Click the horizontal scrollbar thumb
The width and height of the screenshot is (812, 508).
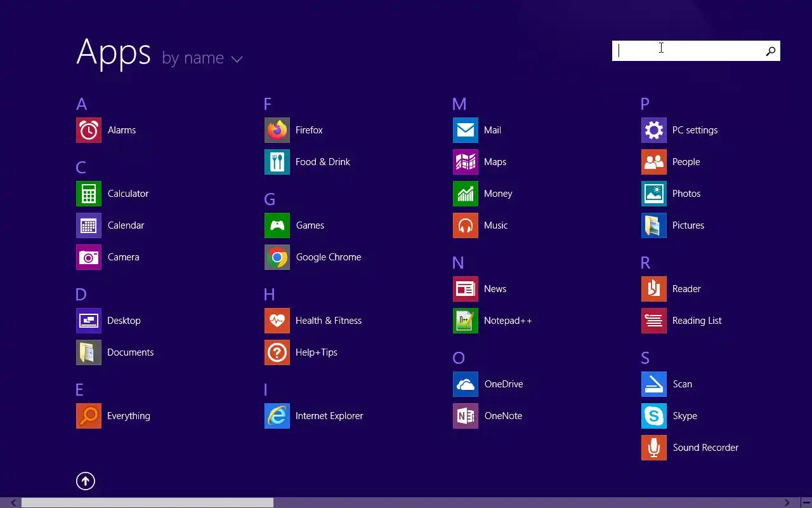click(148, 503)
